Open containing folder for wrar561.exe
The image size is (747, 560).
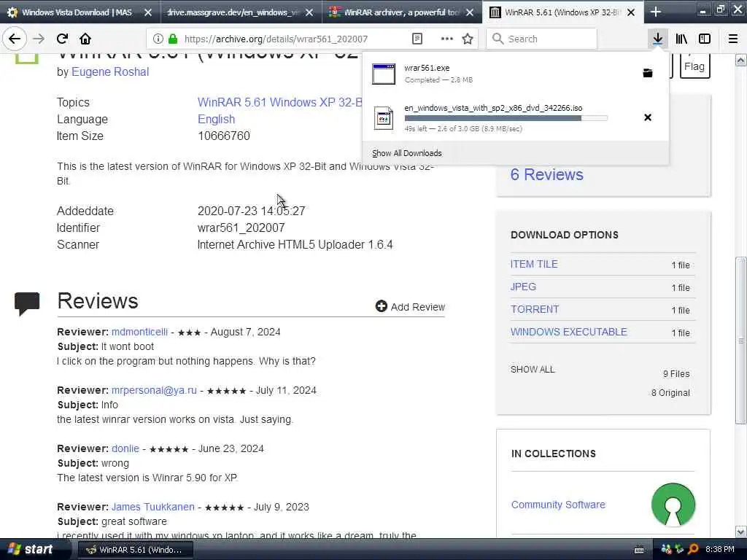tap(648, 73)
